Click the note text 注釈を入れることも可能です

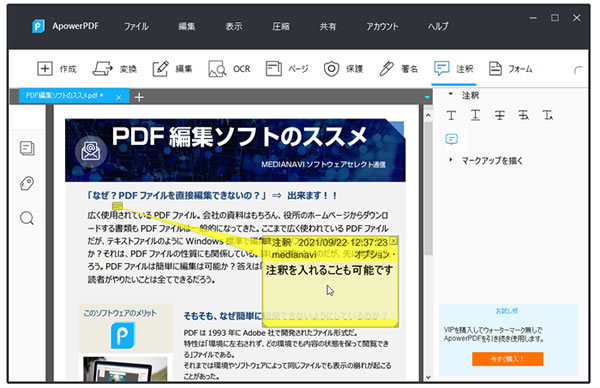329,271
